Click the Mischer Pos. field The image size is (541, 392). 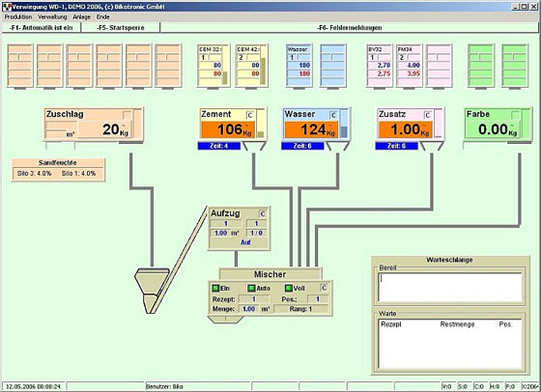[318, 299]
